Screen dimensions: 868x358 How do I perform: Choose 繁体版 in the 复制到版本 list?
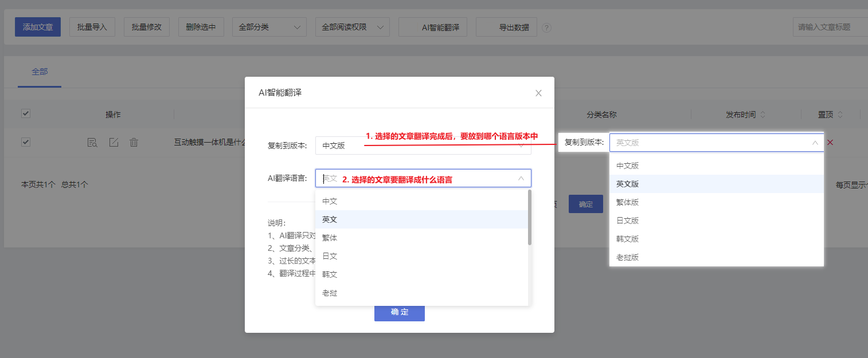coord(627,202)
